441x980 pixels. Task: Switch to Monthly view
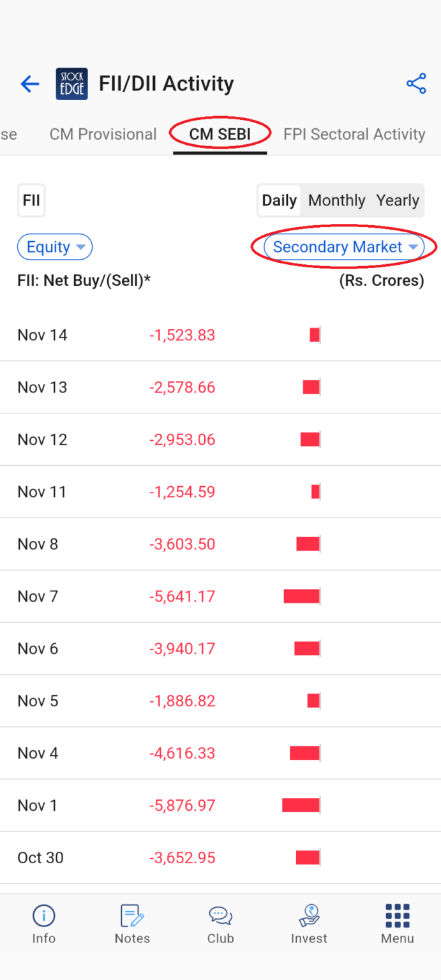pyautogui.click(x=336, y=200)
